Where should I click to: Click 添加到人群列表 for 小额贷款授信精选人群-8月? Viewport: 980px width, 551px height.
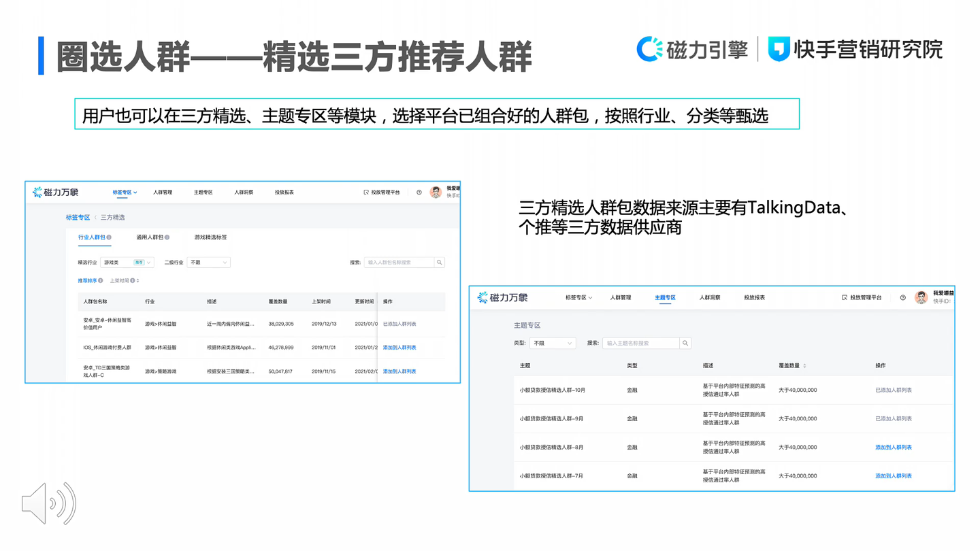[x=894, y=448]
